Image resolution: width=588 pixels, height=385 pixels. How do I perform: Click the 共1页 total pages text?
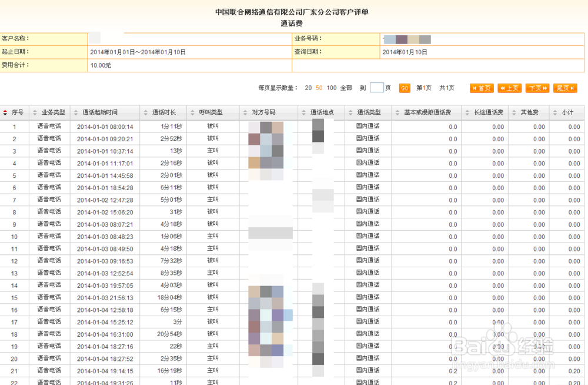(447, 88)
